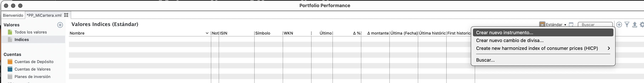Click the Buscar search field
Image resolution: width=644 pixels, height=83 pixels.
click(x=595, y=25)
